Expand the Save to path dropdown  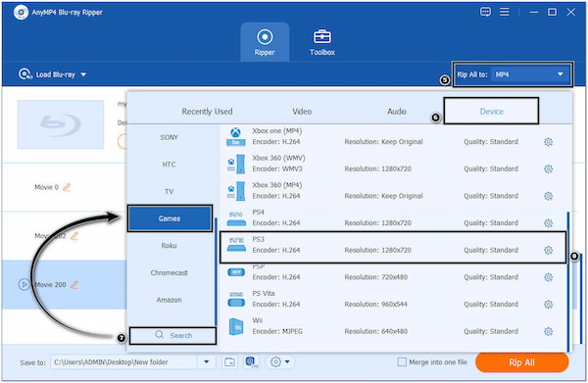tap(206, 362)
